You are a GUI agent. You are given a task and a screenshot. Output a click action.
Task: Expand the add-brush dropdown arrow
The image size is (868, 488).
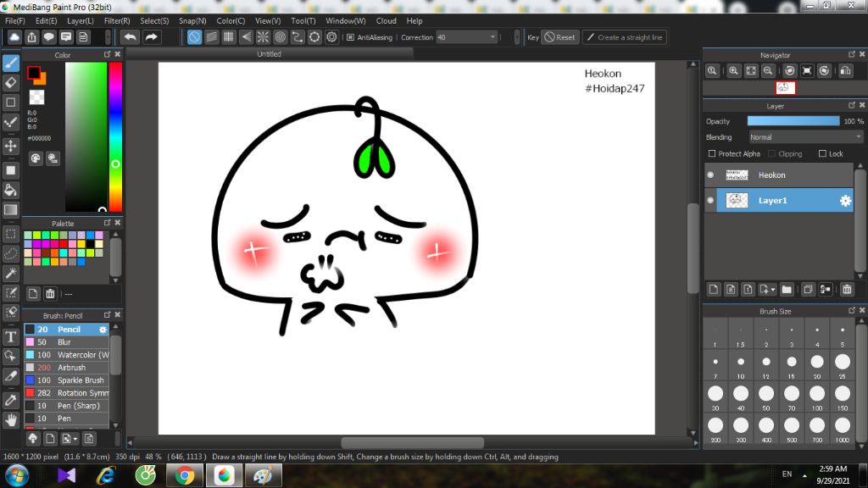coord(75,439)
